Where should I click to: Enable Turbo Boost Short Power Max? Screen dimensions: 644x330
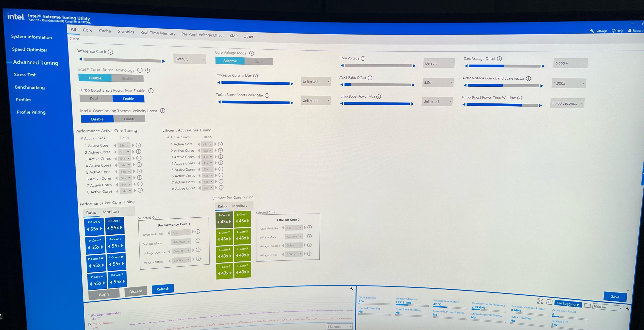(x=128, y=99)
